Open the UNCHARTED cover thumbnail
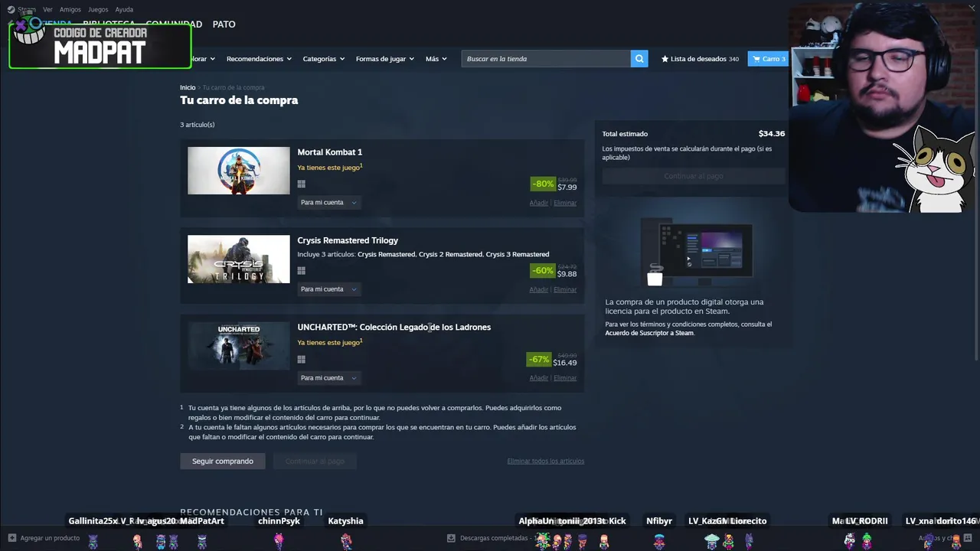Image resolution: width=980 pixels, height=551 pixels. (x=239, y=346)
